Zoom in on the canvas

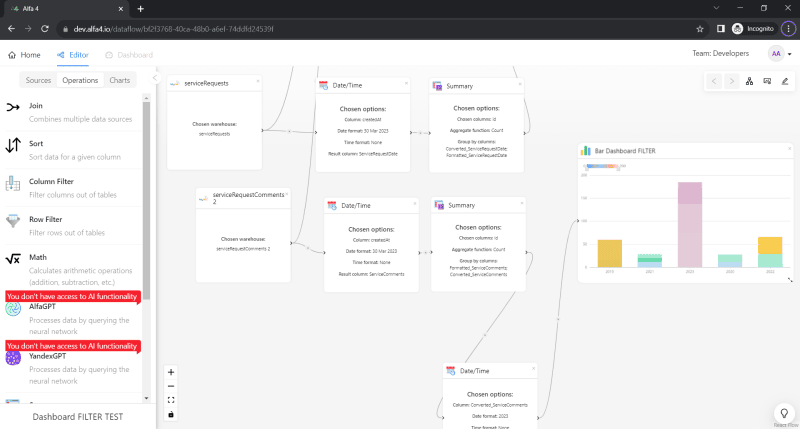click(171, 372)
